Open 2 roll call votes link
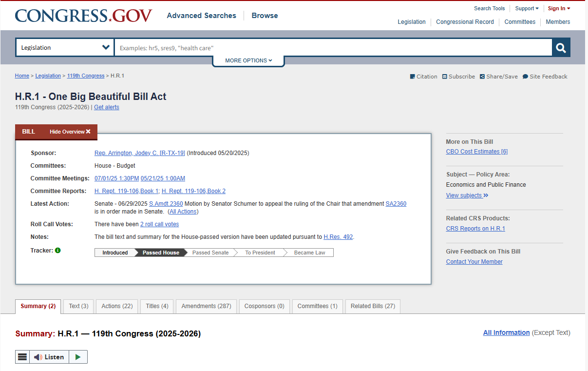Image resolution: width=588 pixels, height=371 pixels. pyautogui.click(x=160, y=224)
